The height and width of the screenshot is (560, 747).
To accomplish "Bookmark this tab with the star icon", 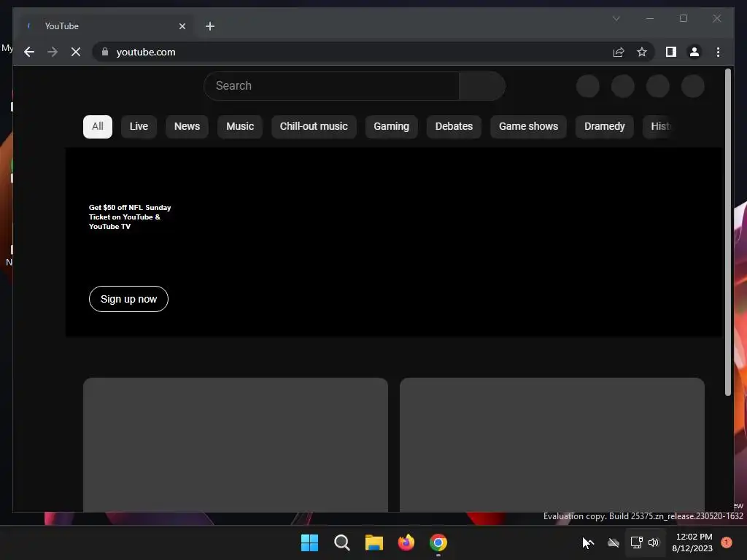I will tap(642, 52).
